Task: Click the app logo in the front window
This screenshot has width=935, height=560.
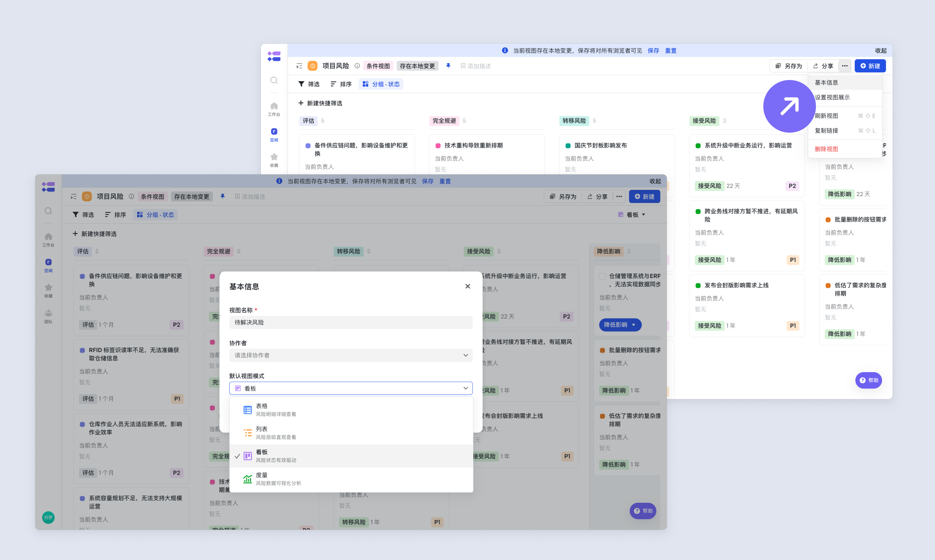Action: (48, 186)
